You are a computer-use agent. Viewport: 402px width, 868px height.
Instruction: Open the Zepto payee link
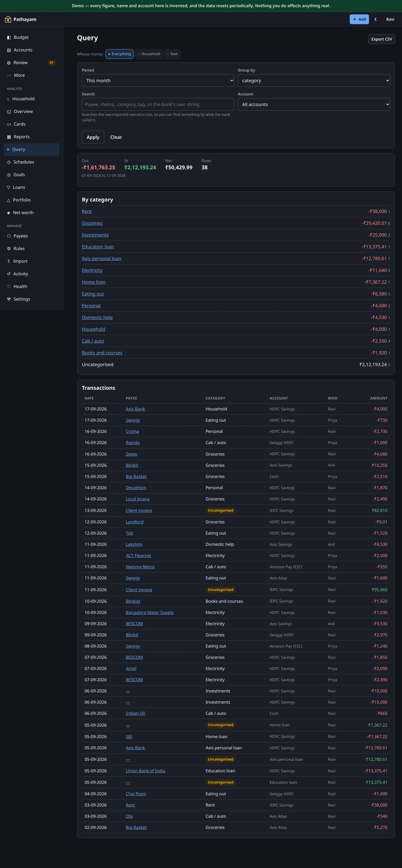[x=131, y=454]
